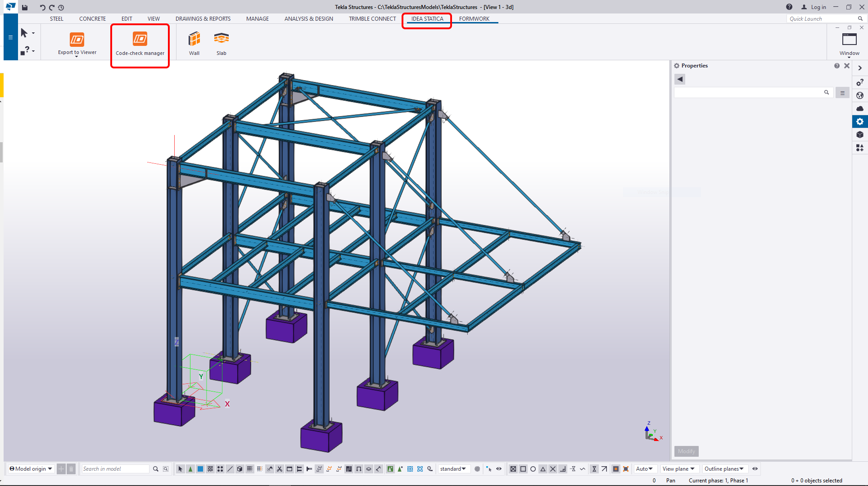The height and width of the screenshot is (486, 868).
Task: Click Export to Viewer icon
Action: 77,40
